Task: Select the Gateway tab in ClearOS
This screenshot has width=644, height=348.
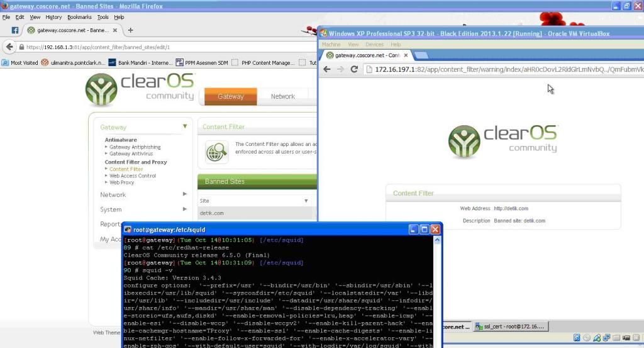Action: [x=230, y=96]
